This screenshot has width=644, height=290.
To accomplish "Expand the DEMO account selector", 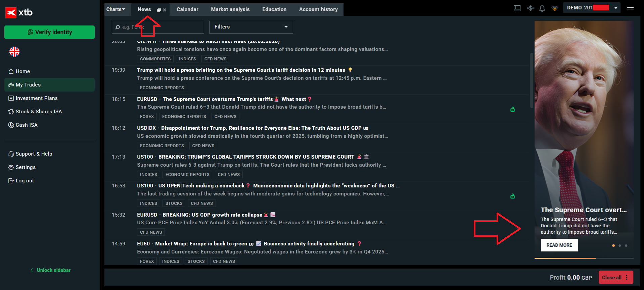I will pos(592,8).
